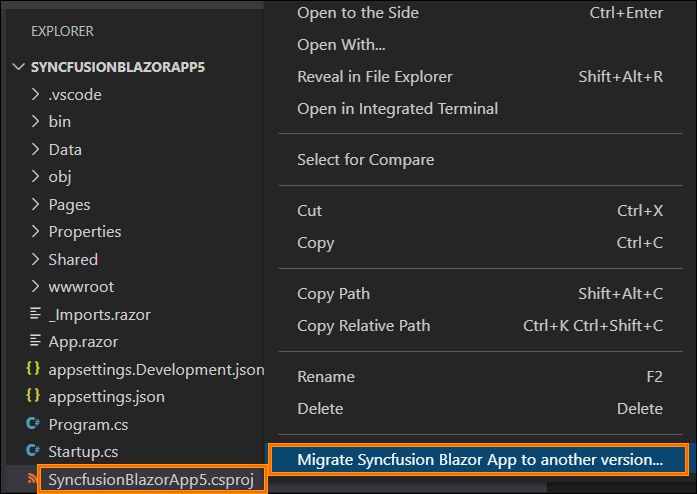Click the csproj RSS-style file icon
This screenshot has width=697, height=494.
coord(32,478)
